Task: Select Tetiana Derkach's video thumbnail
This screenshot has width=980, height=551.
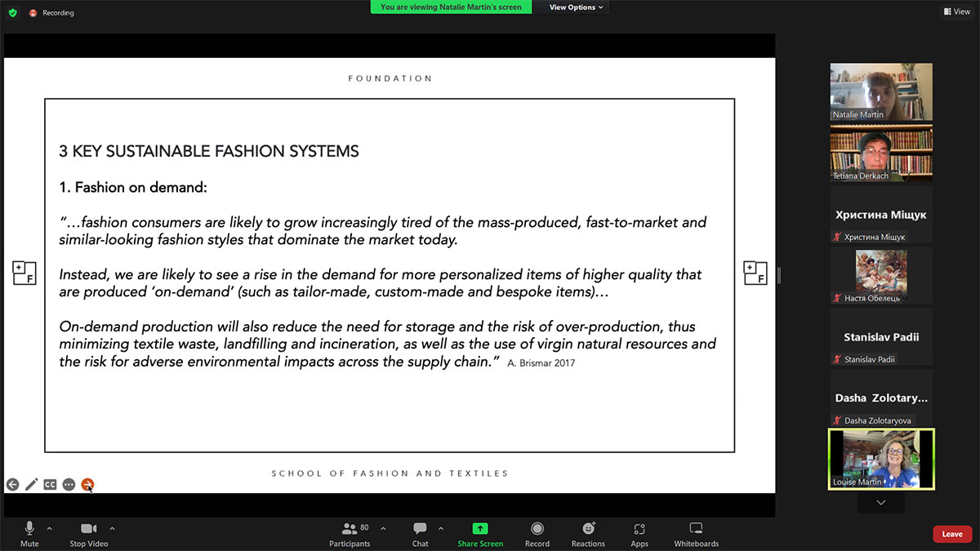Action: point(881,153)
